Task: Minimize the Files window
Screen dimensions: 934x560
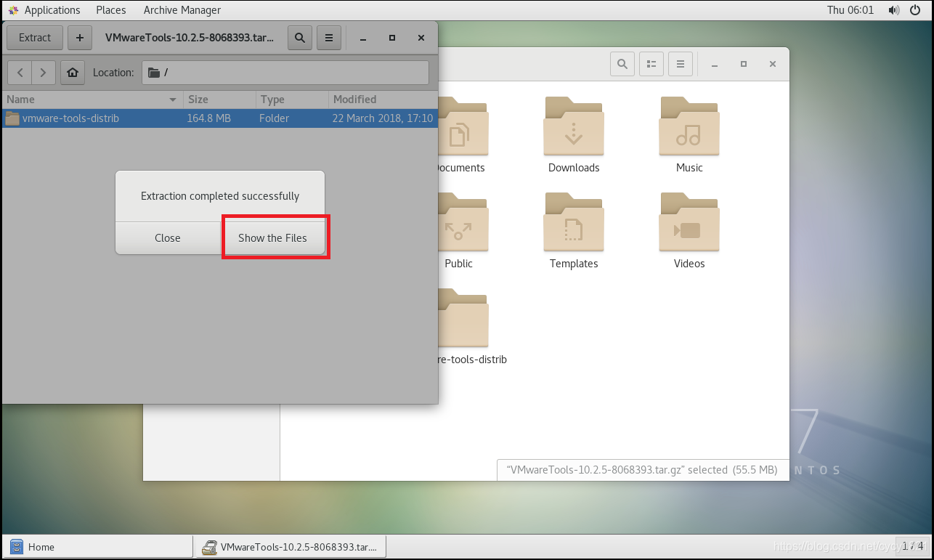Action: tap(715, 64)
